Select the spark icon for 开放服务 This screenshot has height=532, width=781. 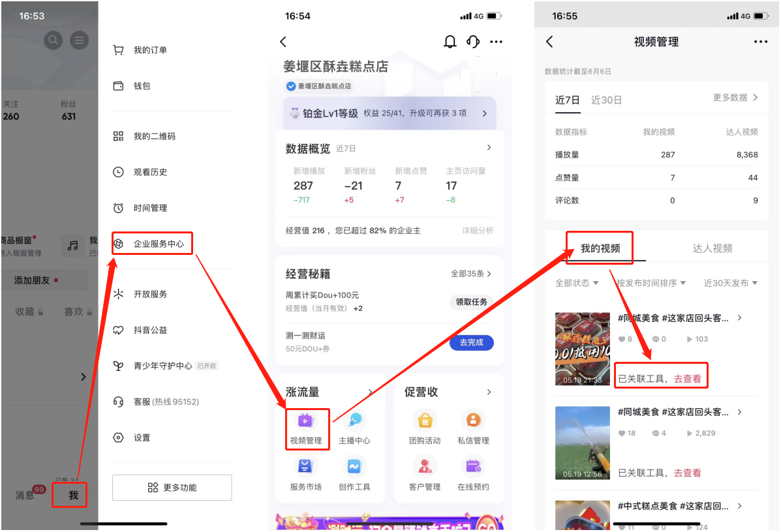click(x=118, y=293)
